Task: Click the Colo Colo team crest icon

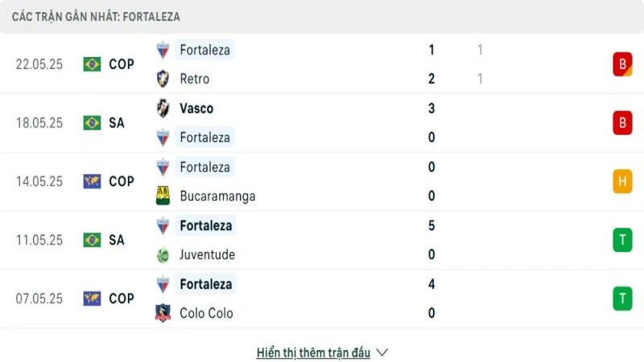Action: point(163,314)
